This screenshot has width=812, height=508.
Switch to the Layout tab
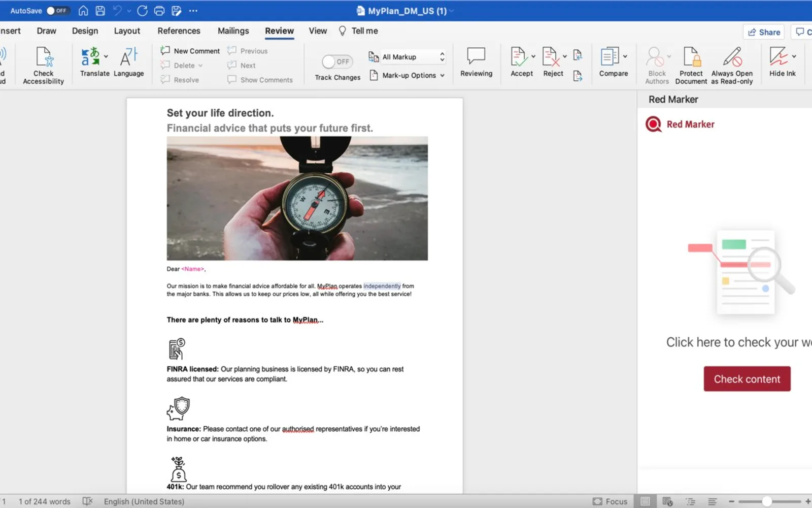click(x=127, y=31)
